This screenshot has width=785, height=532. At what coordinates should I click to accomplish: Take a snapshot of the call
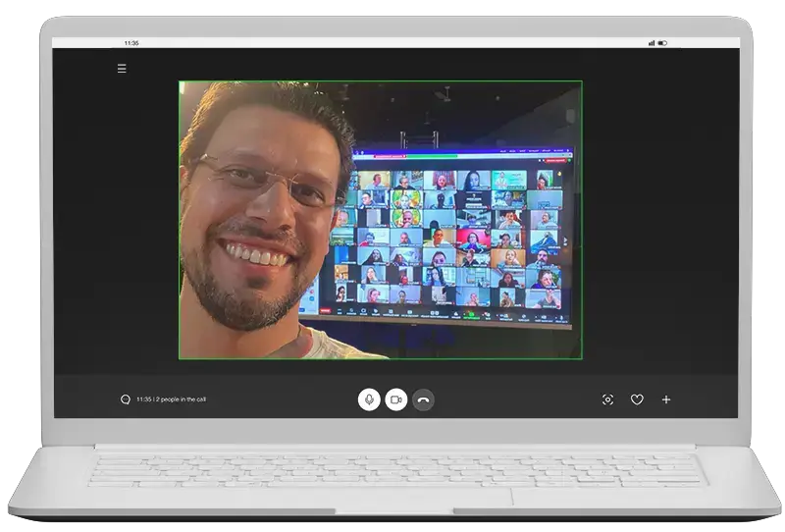pyautogui.click(x=607, y=399)
